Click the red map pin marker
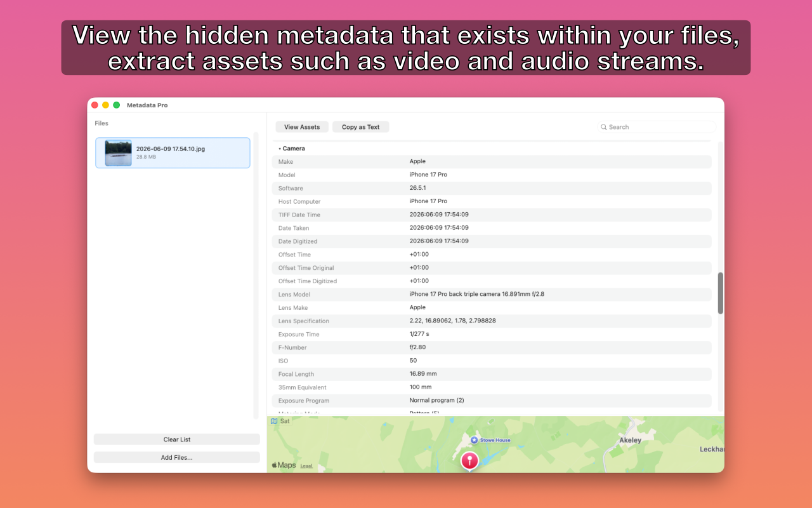Image resolution: width=812 pixels, height=508 pixels. [x=469, y=460]
